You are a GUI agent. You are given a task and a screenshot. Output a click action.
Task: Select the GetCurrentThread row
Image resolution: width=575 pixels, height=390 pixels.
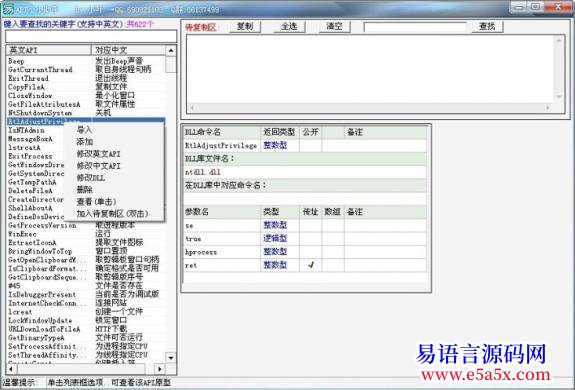pos(86,70)
